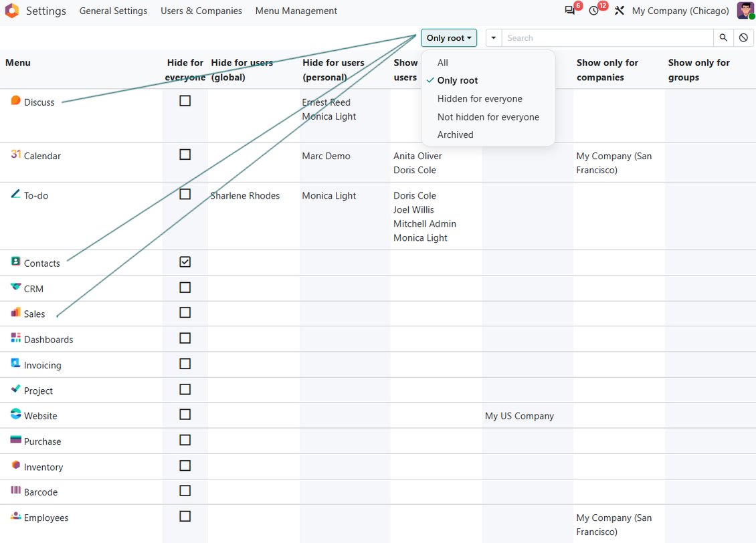Open the developer tools wrench icon

point(620,11)
